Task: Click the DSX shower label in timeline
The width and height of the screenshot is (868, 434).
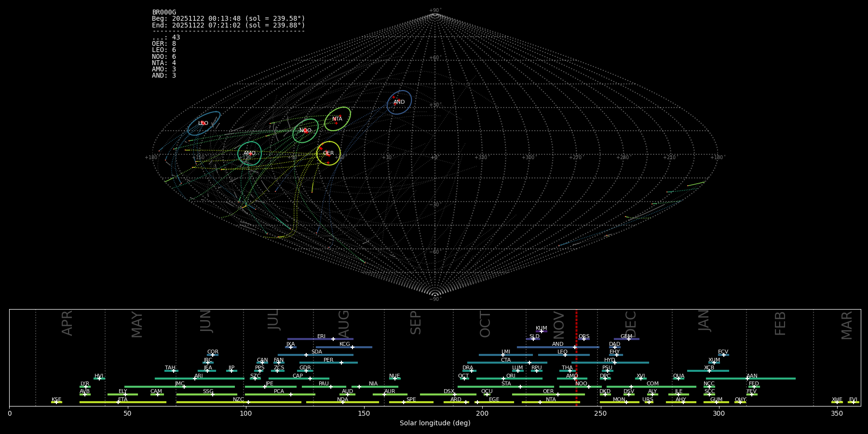Action: click(449, 391)
